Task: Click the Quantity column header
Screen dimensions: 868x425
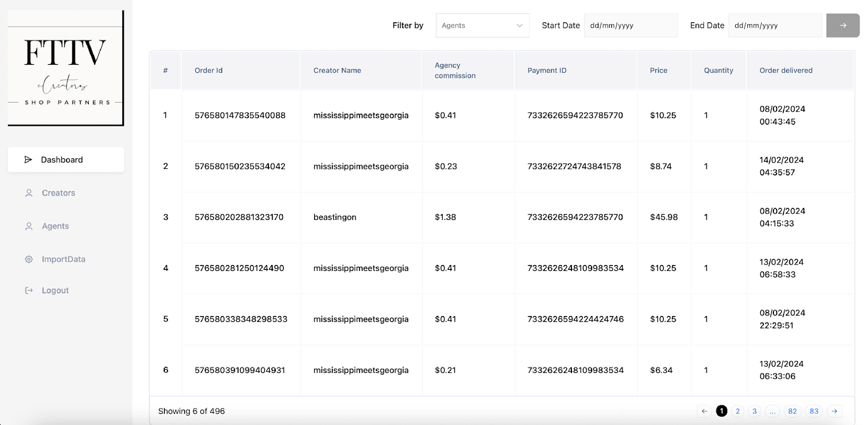Action: click(x=719, y=71)
